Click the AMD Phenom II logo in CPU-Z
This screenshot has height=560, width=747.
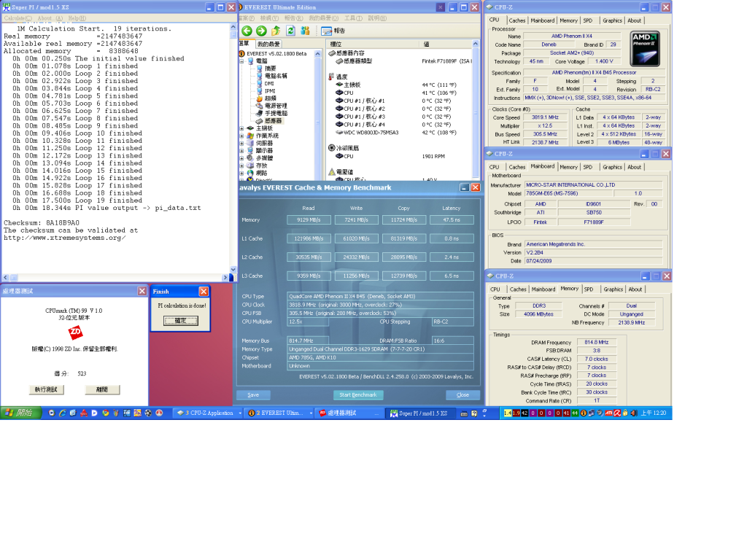click(645, 49)
